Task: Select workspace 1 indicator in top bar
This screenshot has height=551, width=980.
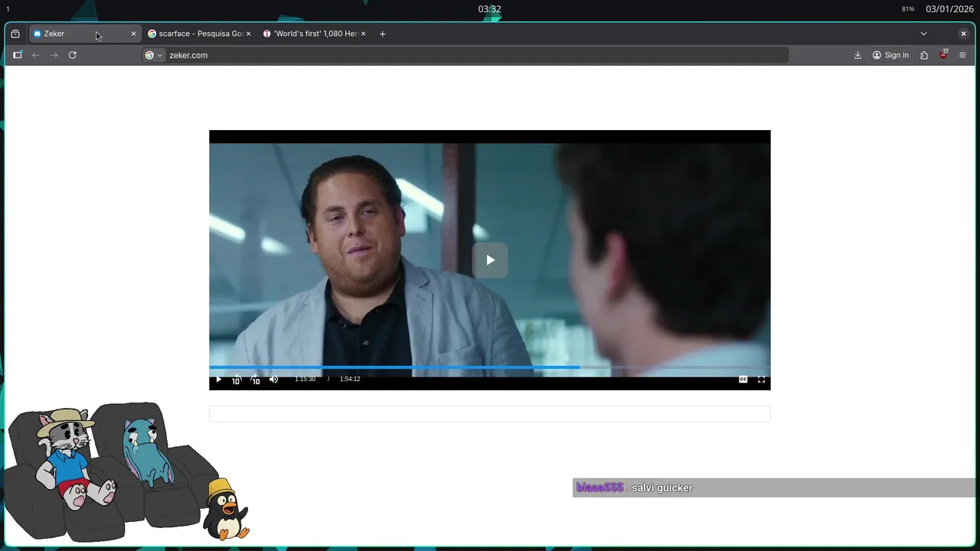Action: [8, 9]
